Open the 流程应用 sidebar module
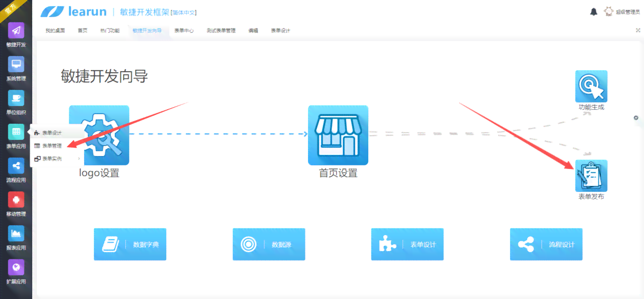The image size is (644, 299). coord(16,171)
